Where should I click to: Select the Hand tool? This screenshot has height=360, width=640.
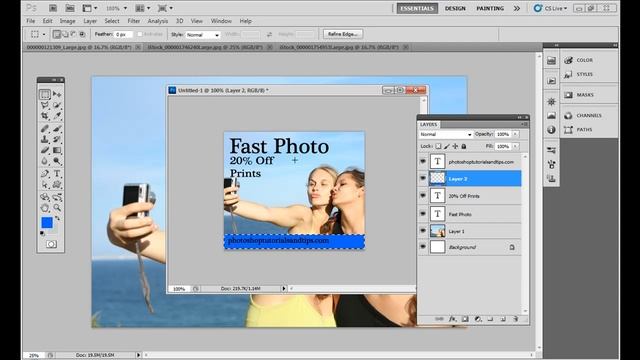pos(45,208)
